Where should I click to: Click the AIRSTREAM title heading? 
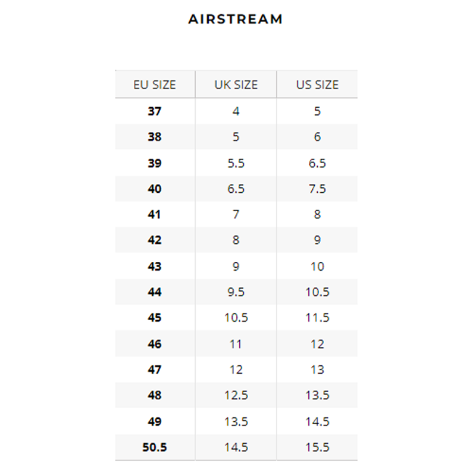coord(236,19)
